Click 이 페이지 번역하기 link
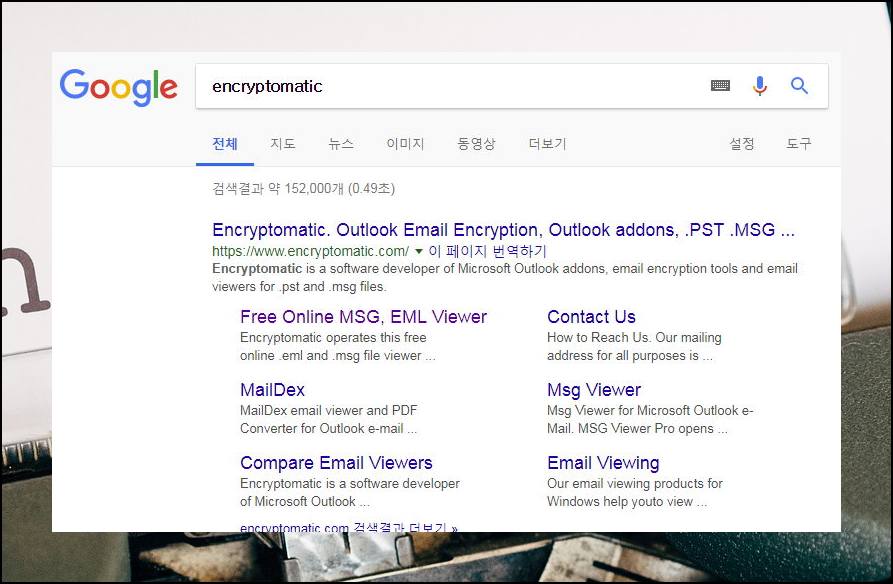The image size is (893, 584). [x=488, y=251]
